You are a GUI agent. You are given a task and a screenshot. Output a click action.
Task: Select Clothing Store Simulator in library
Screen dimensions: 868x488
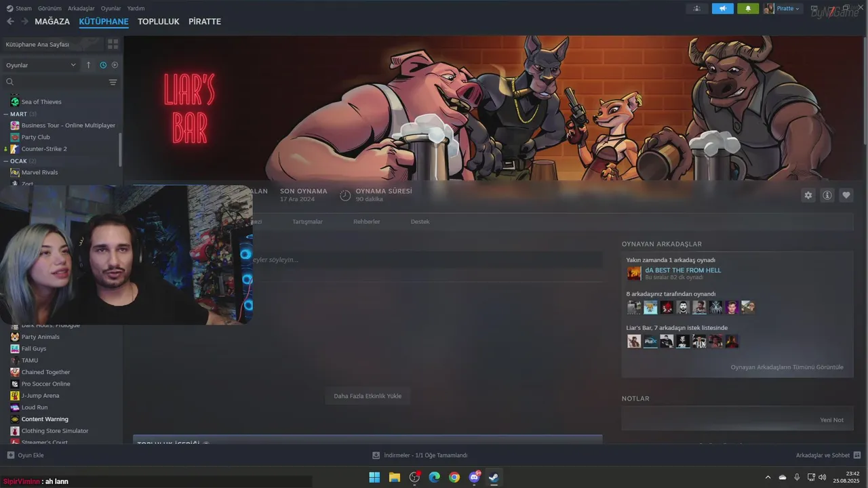(55, 430)
